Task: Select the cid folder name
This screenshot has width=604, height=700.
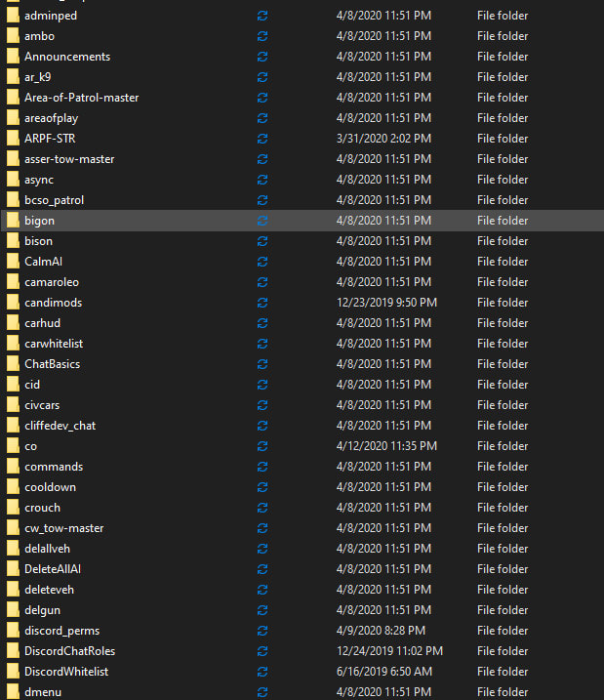Action: [x=32, y=385]
